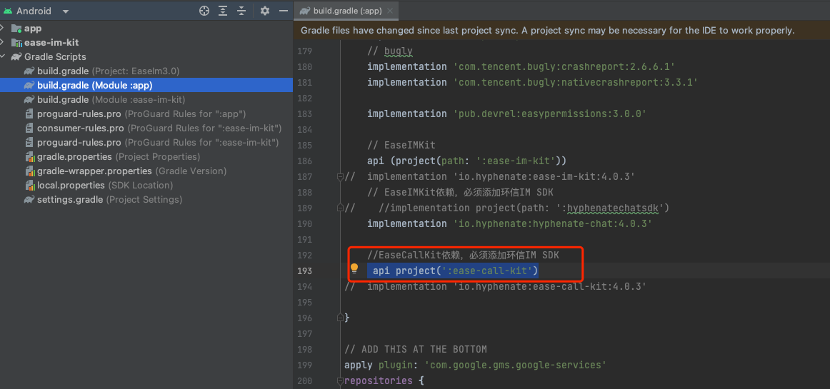Open build.gradle (Module :ease-im-kit)
Viewport: 830px width, 390px height.
[104, 99]
